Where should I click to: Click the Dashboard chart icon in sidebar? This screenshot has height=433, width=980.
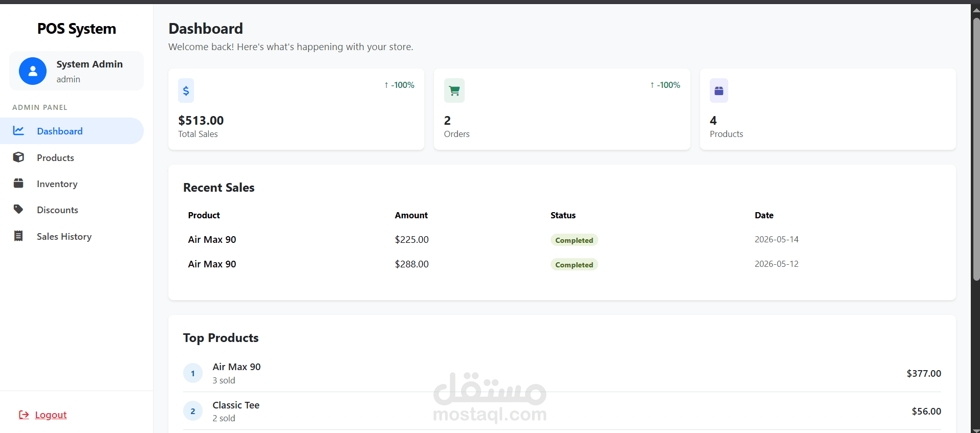tap(18, 131)
